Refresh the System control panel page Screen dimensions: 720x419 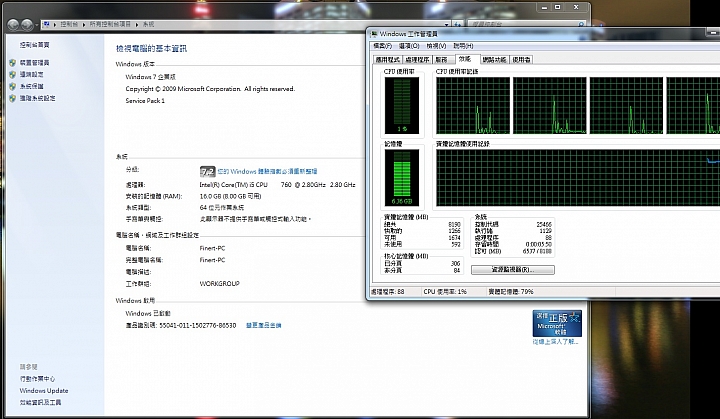[457, 24]
